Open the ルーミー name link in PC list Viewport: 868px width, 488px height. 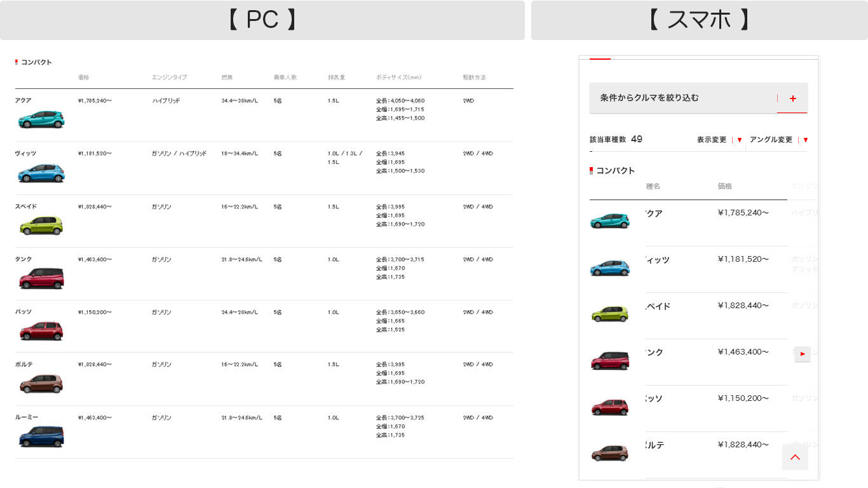27,417
